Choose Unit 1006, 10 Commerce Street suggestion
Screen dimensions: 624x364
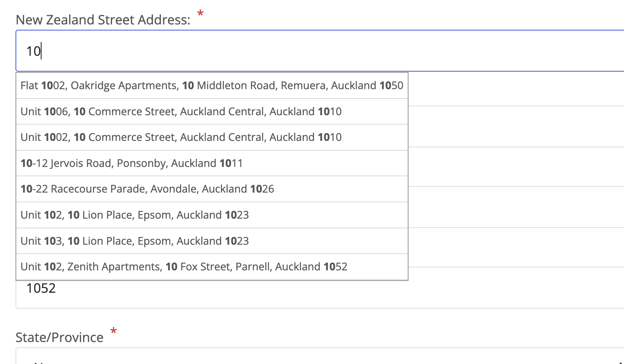(212, 112)
